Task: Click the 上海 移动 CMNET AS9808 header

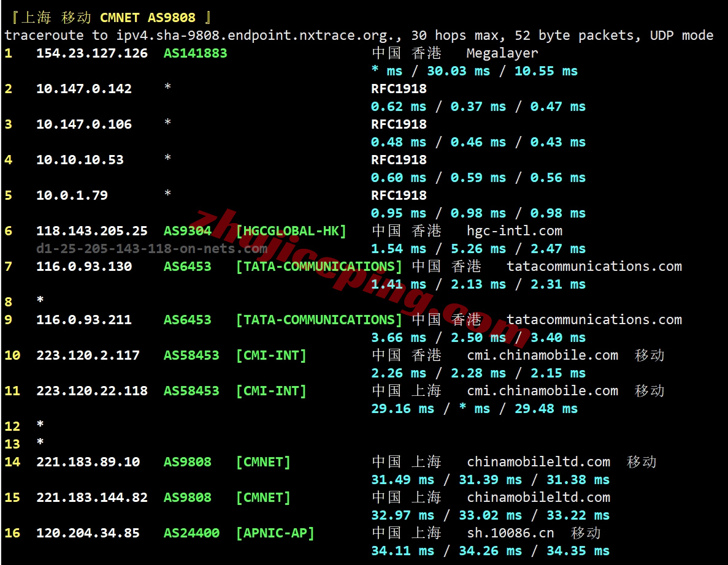Action: point(110,18)
